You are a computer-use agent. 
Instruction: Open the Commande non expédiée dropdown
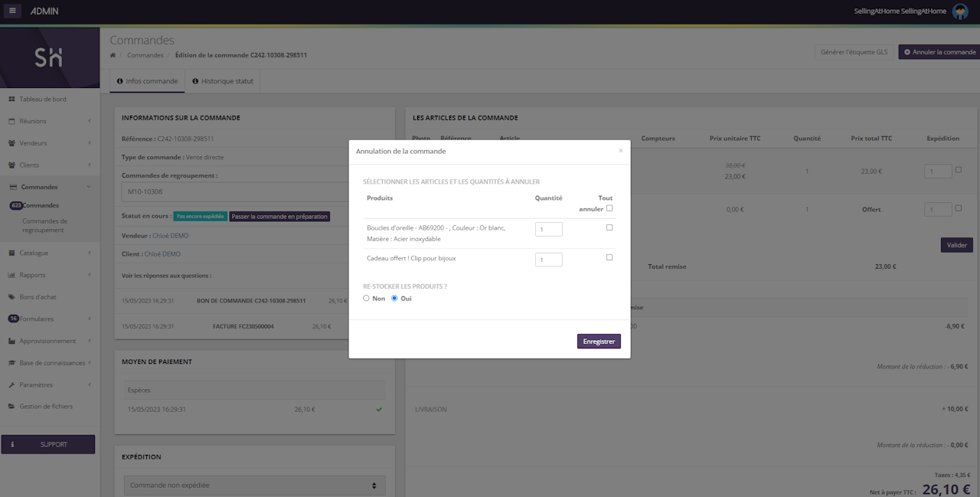pyautogui.click(x=254, y=486)
